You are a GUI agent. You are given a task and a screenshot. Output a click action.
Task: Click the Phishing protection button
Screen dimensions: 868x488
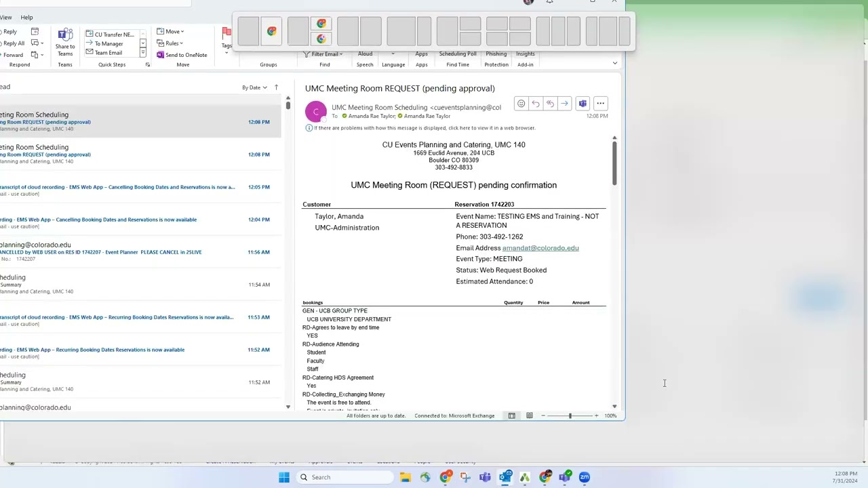pos(496,54)
